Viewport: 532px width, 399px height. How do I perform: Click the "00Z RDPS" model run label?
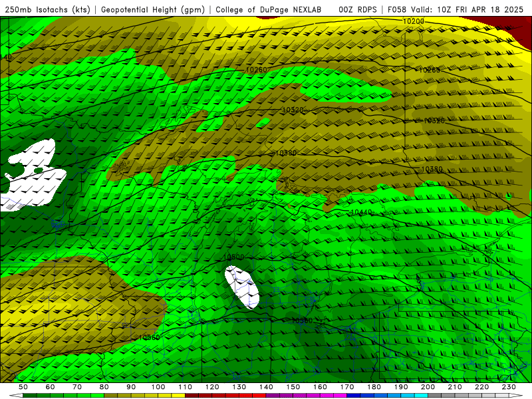(x=358, y=10)
